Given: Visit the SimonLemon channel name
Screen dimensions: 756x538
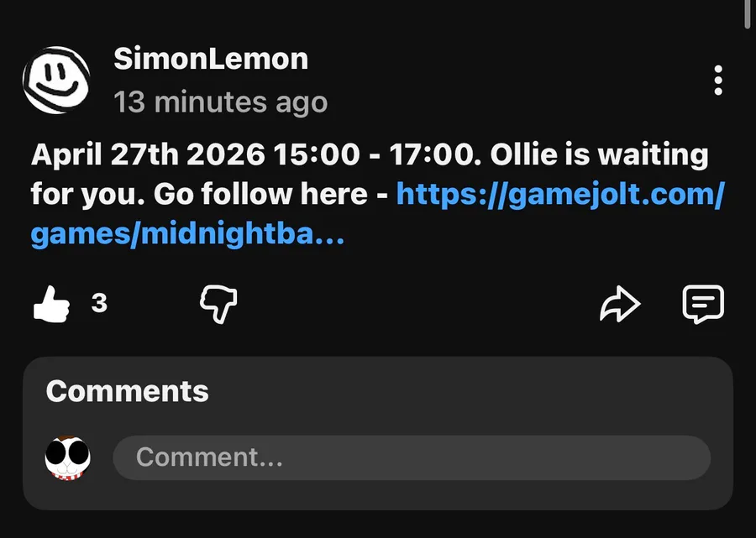Looking at the screenshot, I should [211, 59].
